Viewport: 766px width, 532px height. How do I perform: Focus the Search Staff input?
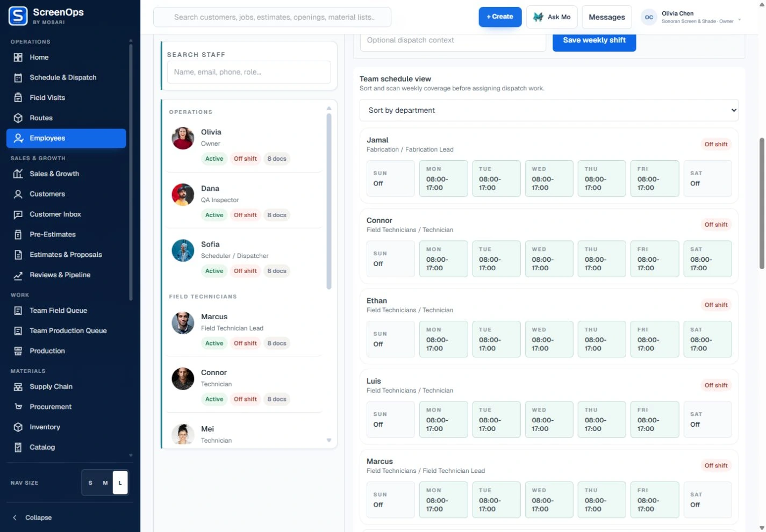point(249,72)
